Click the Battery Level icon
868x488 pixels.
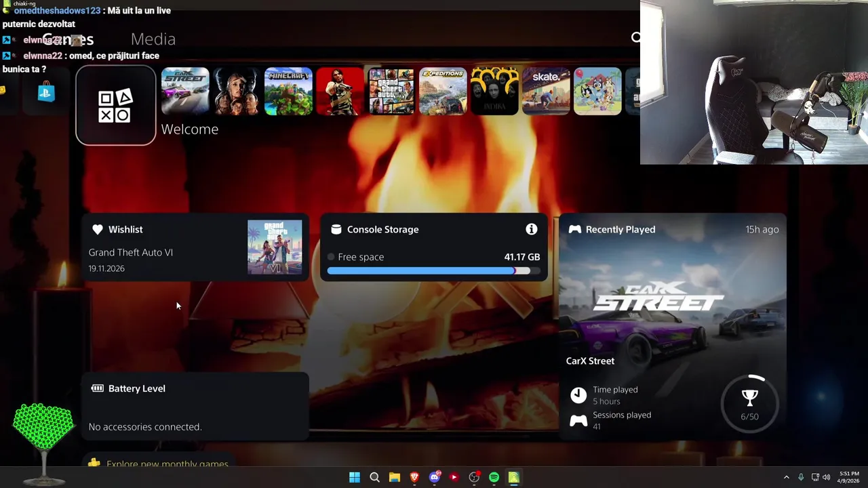(98, 388)
